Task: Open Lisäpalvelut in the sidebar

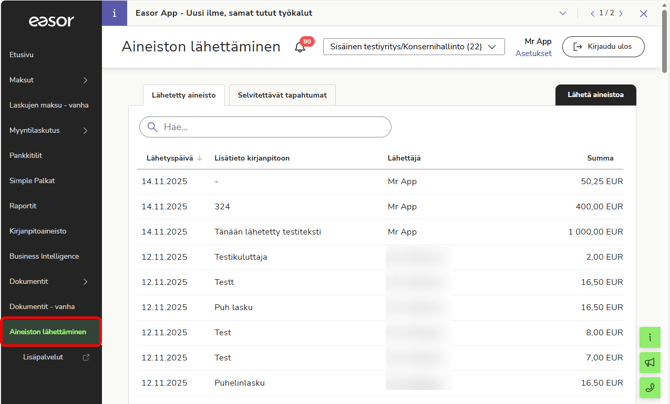Action: pos(43,357)
